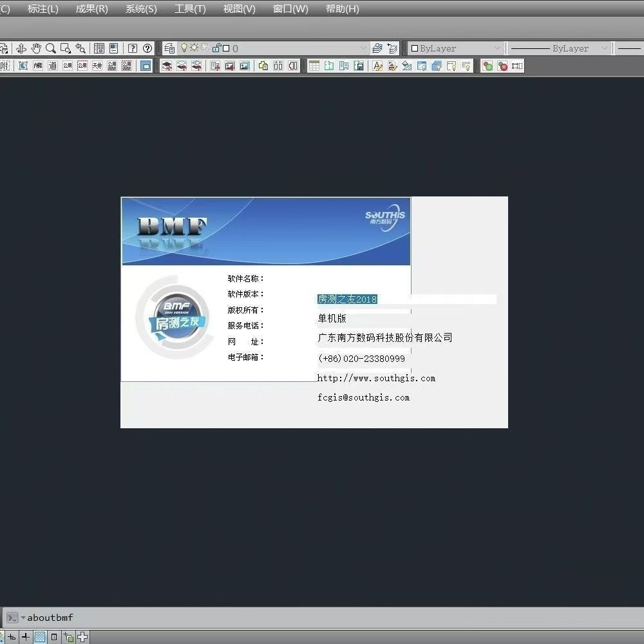Click layer color square for layer 0
This screenshot has width=644, height=644.
(x=226, y=48)
